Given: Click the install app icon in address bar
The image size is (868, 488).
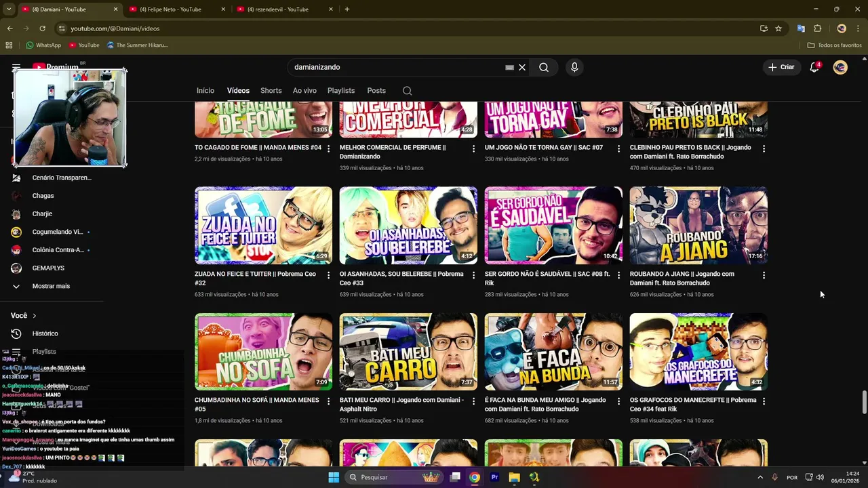Looking at the screenshot, I should [x=764, y=28].
